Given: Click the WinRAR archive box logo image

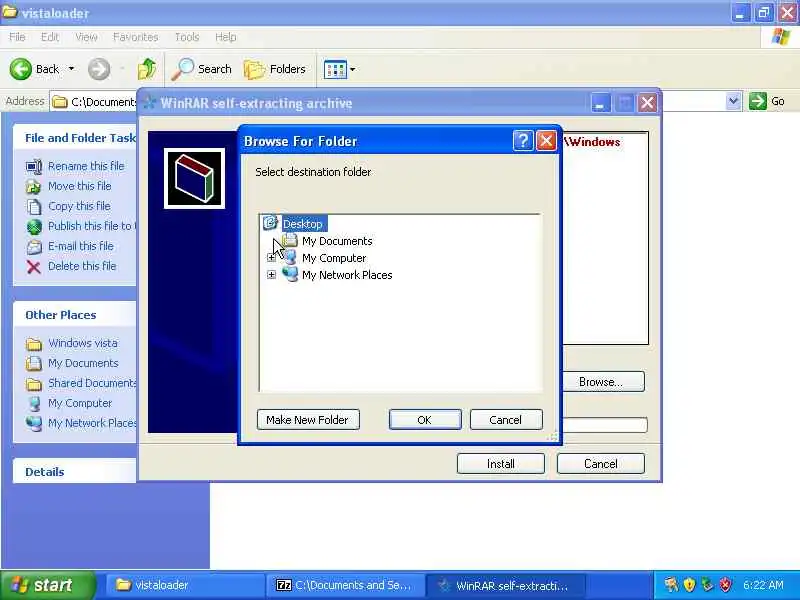Looking at the screenshot, I should [x=194, y=179].
